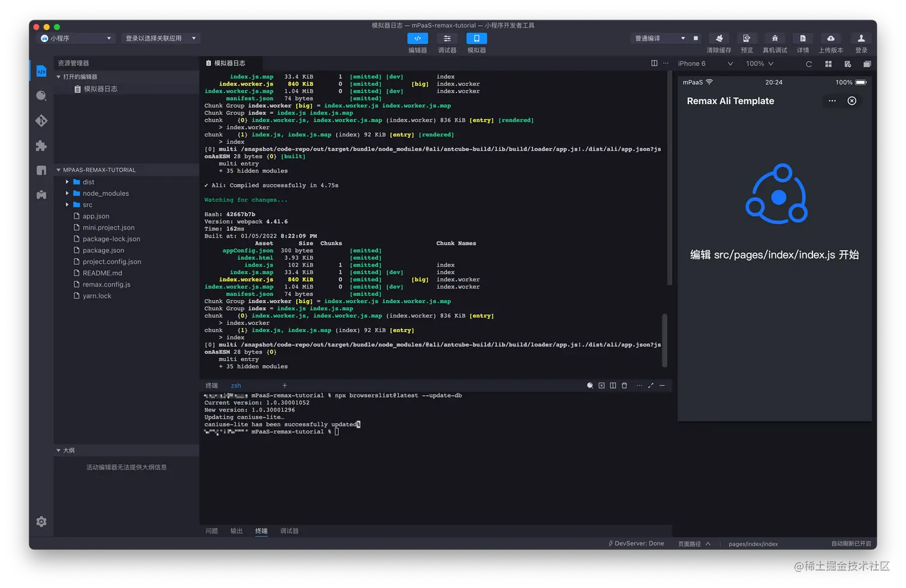Screen dimensions: 906x588
Task: Open the 普通编译 compile mode dropdown
Action: [659, 38]
